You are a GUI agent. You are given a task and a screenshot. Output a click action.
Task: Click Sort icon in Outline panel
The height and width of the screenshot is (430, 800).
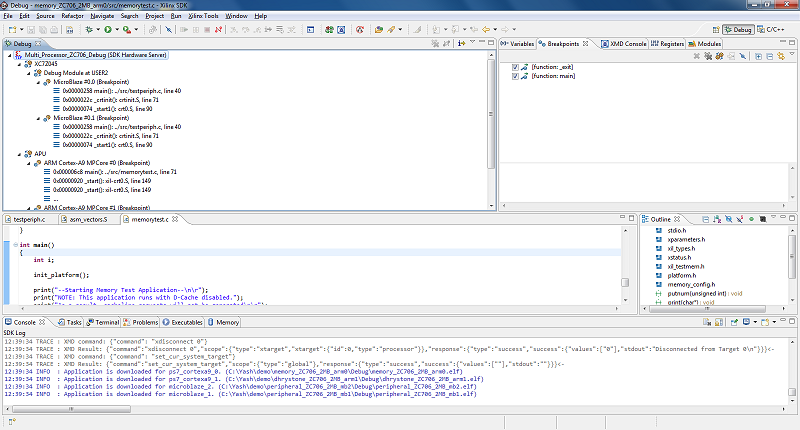pos(716,219)
